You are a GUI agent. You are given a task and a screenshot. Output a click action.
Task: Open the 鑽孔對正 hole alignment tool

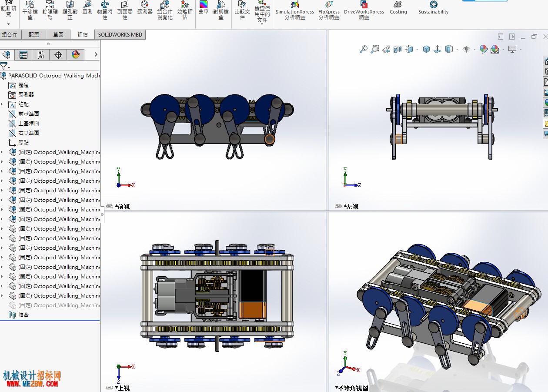click(70, 10)
